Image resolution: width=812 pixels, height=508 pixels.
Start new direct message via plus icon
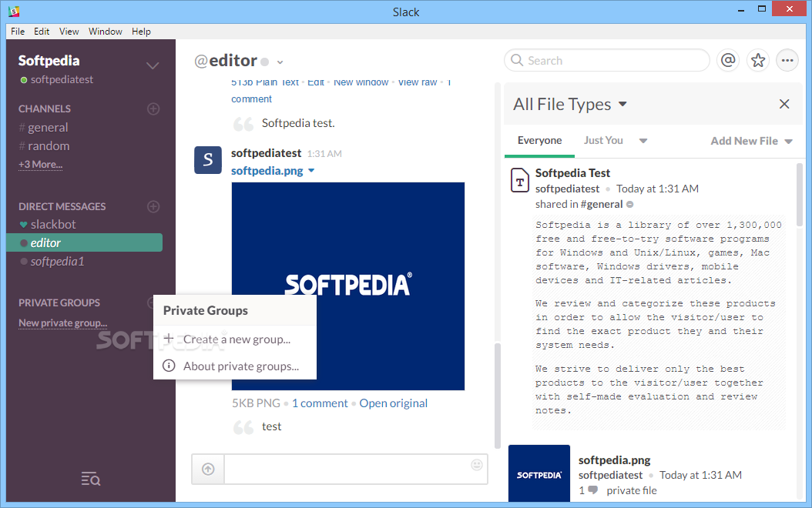pos(153,206)
